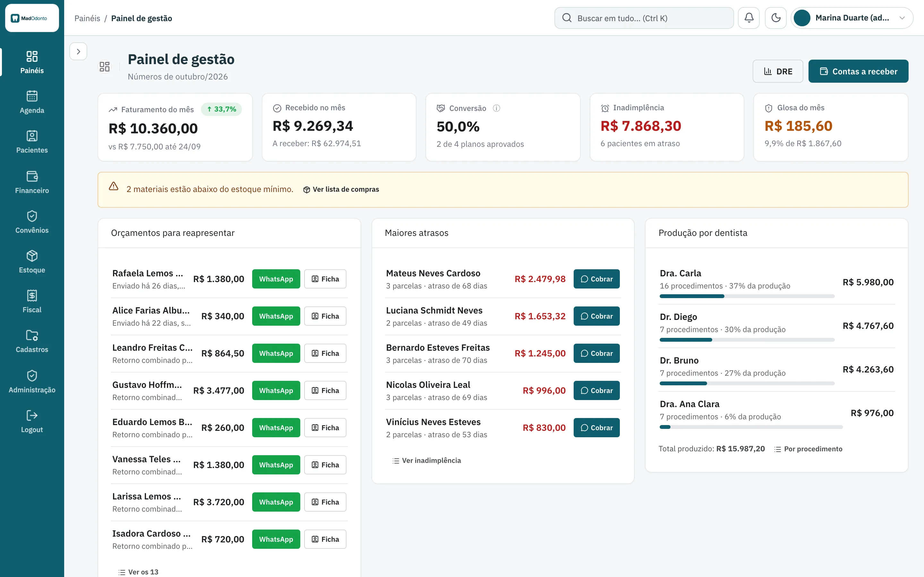Click Contas a receber button
The height and width of the screenshot is (577, 924).
[858, 71]
